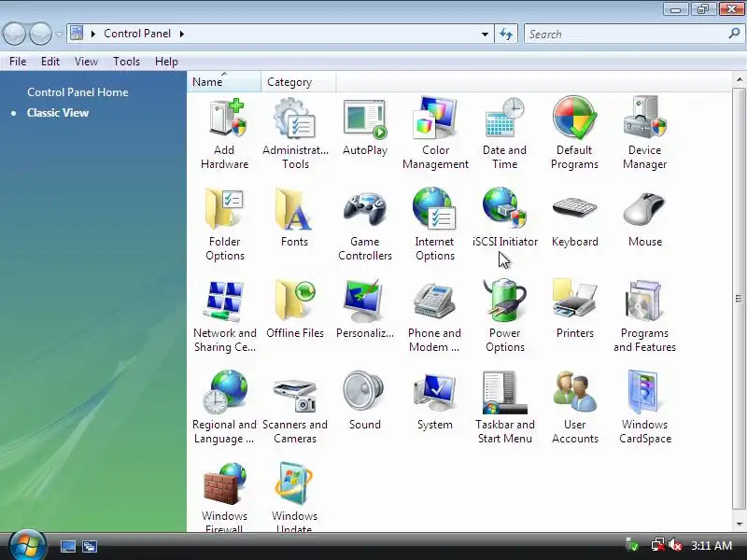Click Show Desktop quick launch icon
747x560 pixels.
point(67,546)
